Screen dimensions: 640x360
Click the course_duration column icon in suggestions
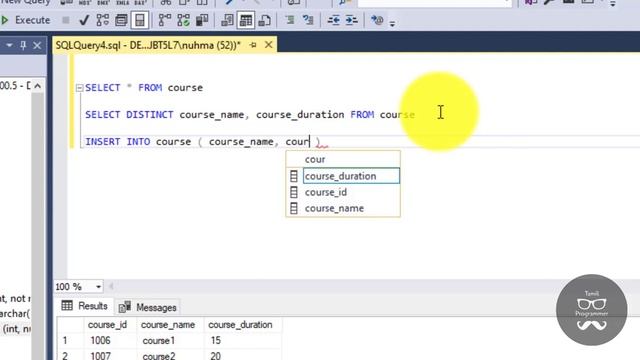point(294,176)
